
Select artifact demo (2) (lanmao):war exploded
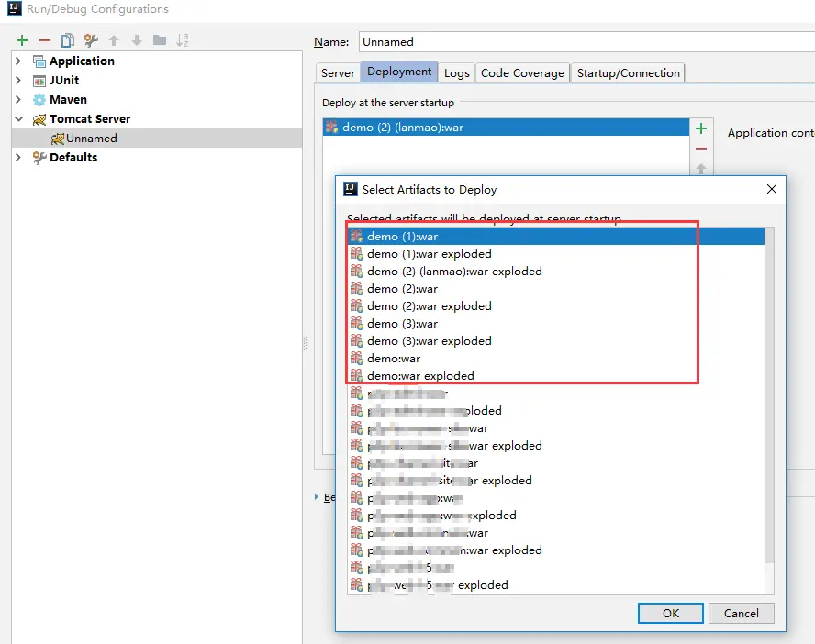[555, 272]
